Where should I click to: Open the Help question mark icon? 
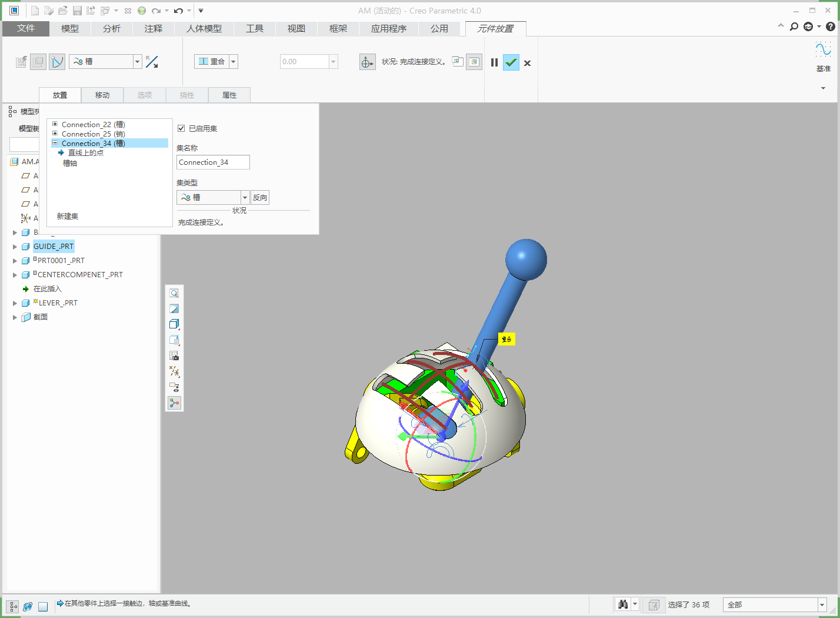(x=830, y=26)
